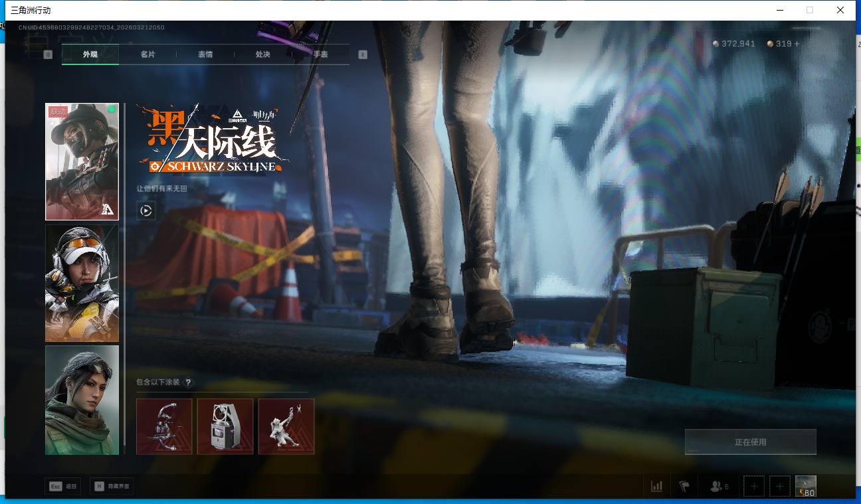This screenshot has height=504, width=861.
Task: View the compound bow weapon skin
Action: click(x=164, y=426)
